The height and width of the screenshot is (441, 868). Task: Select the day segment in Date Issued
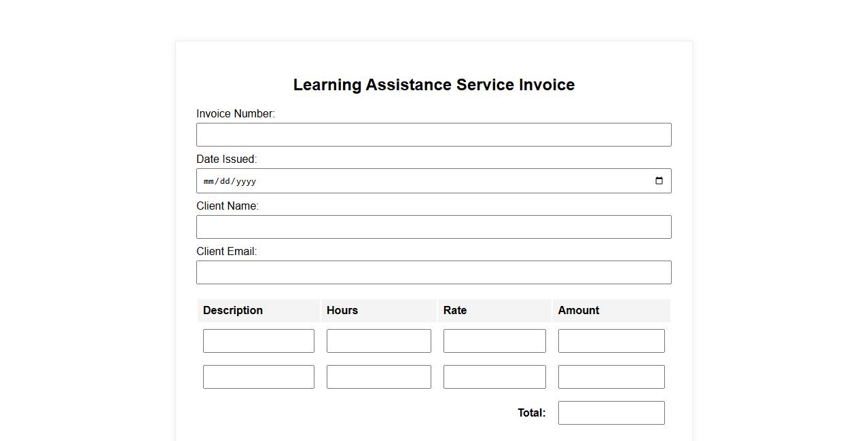pos(225,182)
